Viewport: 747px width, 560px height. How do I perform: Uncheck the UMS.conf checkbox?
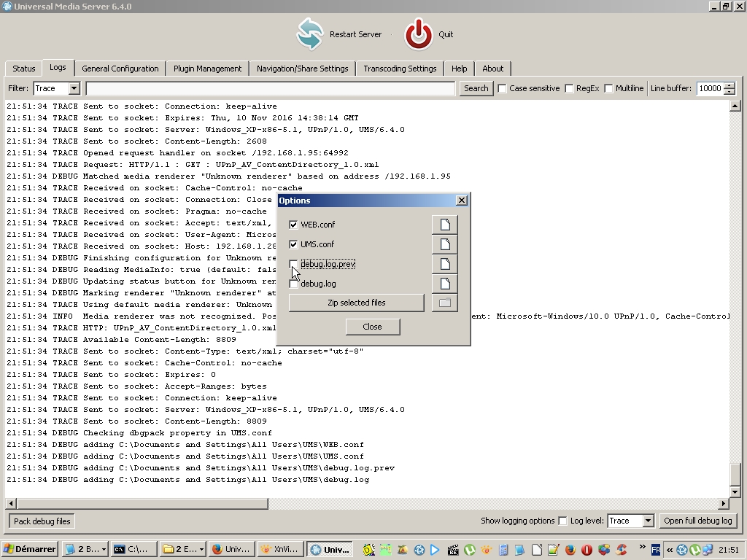[x=293, y=244]
